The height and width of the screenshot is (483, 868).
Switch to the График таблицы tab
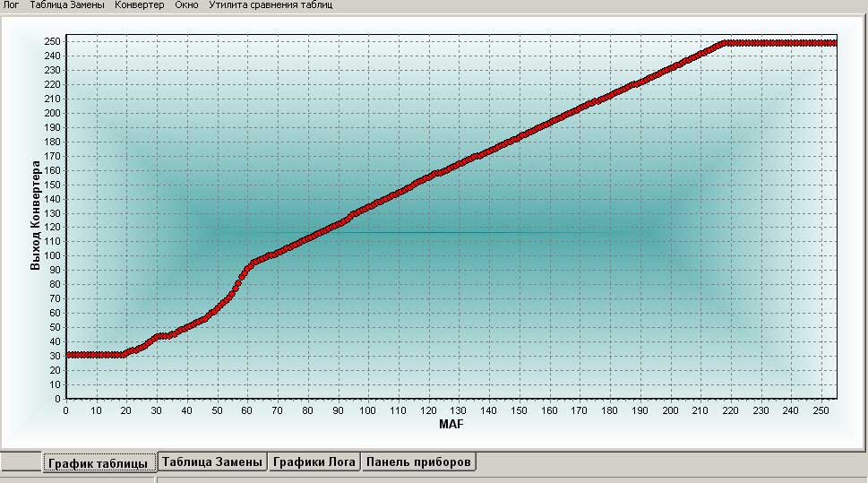[99, 463]
